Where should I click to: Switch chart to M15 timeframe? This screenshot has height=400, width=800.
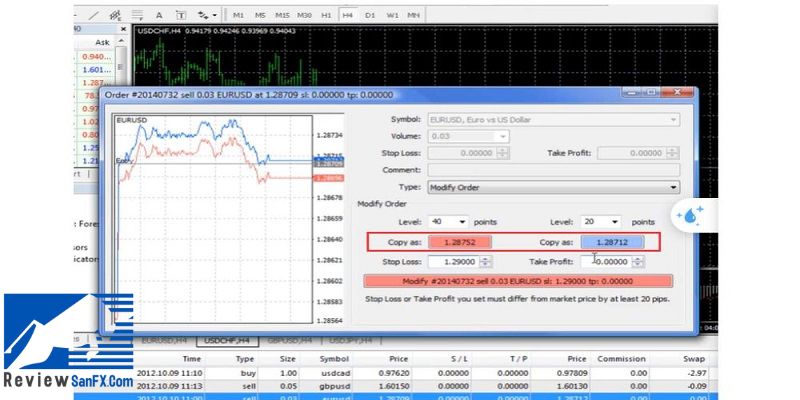(282, 16)
